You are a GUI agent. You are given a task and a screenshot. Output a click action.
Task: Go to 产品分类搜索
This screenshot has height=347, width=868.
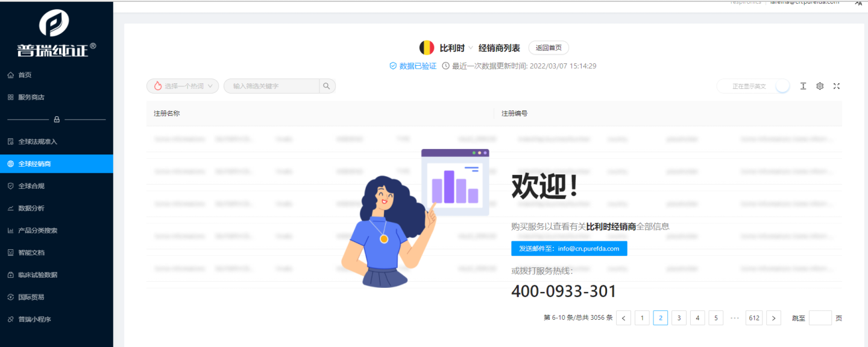pyautogui.click(x=57, y=231)
